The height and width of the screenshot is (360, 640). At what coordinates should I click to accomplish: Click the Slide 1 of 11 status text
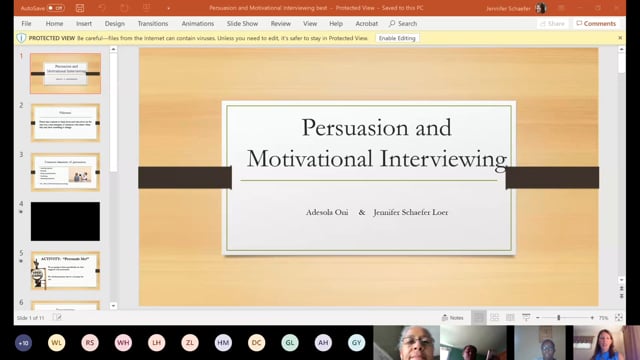click(30, 318)
